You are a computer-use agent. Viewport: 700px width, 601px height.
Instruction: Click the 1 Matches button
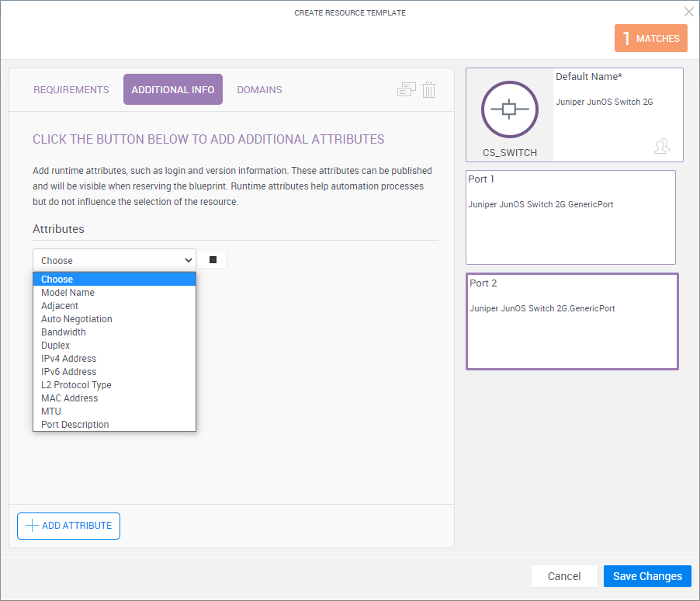[650, 38]
